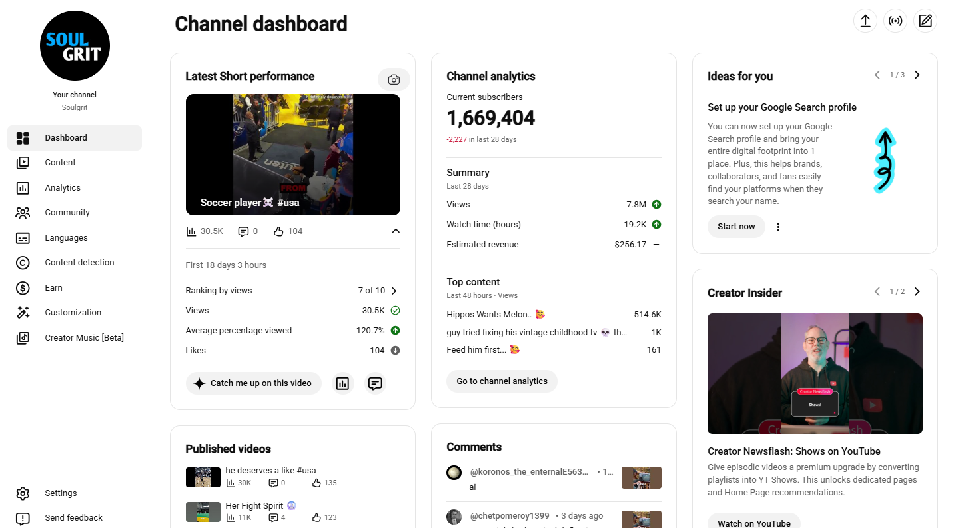980x528 pixels.
Task: Click the gray down arrow beside Likes 104
Action: (x=395, y=351)
